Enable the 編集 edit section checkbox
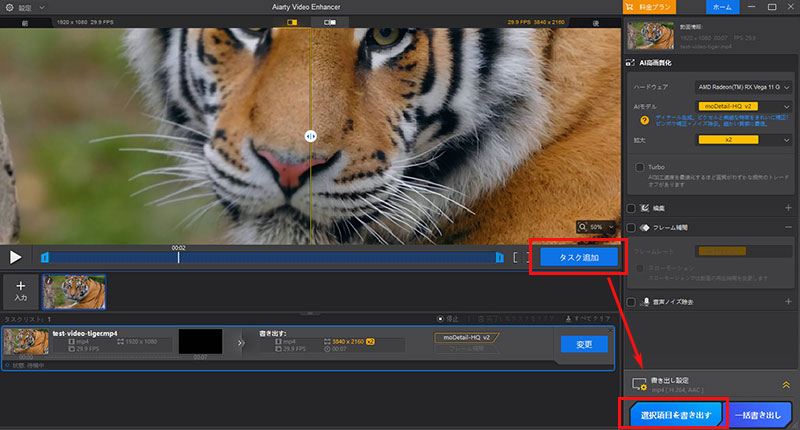Viewport: 800px width, 430px height. click(631, 208)
